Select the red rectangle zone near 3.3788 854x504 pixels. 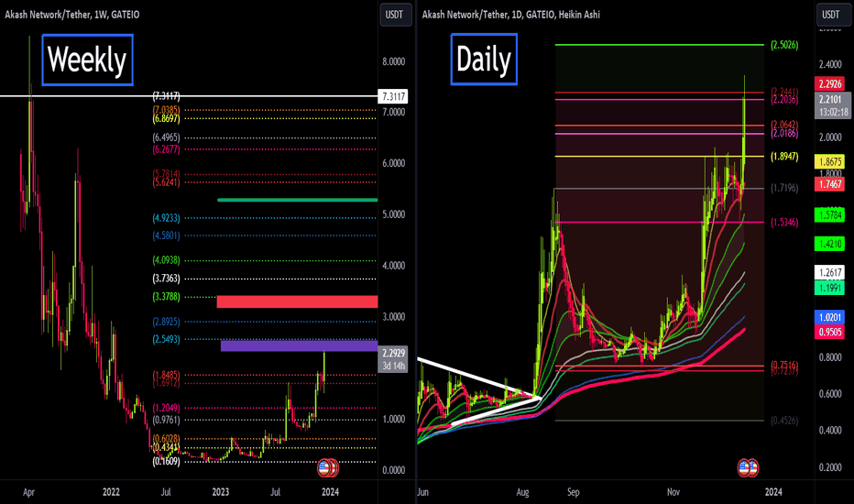(x=297, y=301)
